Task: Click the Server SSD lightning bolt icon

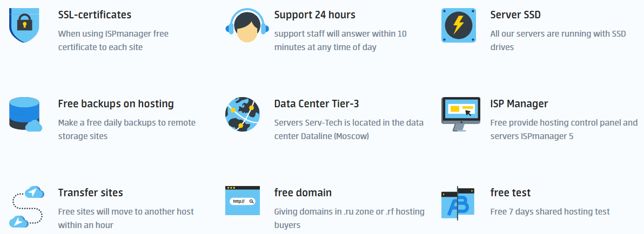Action: (458, 25)
